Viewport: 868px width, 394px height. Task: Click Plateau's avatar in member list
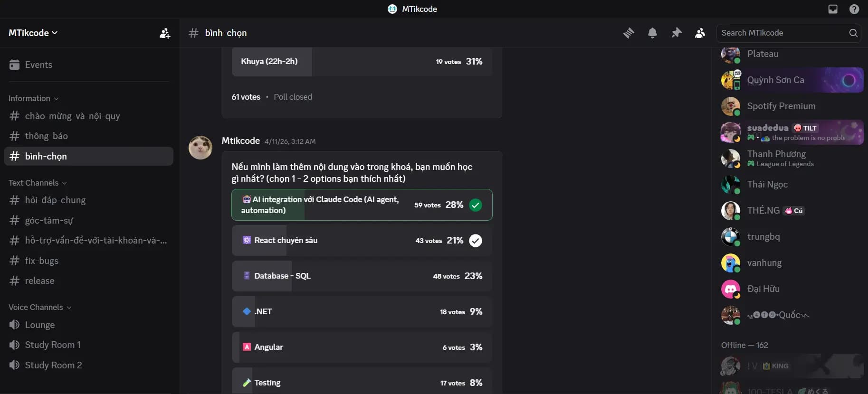point(730,54)
